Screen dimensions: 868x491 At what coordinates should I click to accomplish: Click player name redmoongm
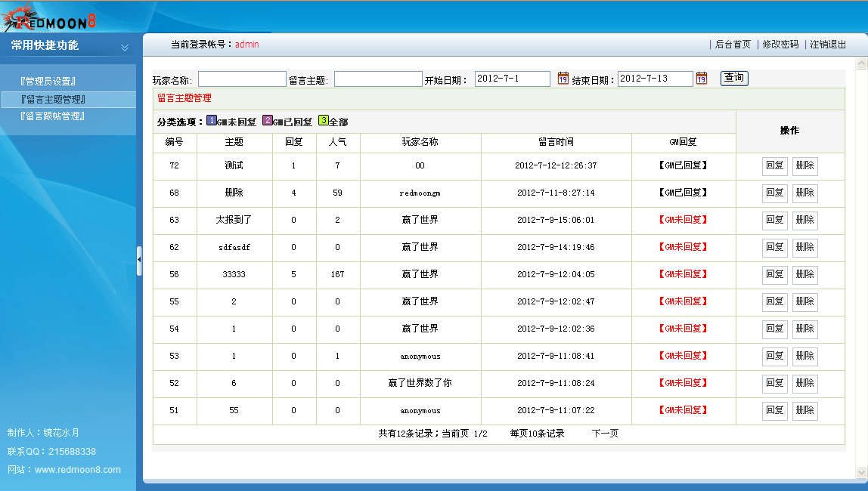420,193
